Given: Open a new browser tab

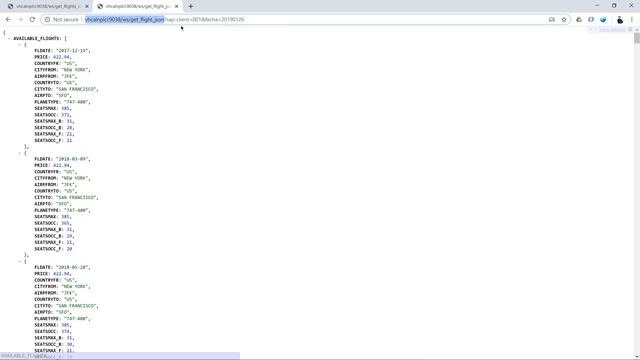Looking at the screenshot, I should point(191,6).
